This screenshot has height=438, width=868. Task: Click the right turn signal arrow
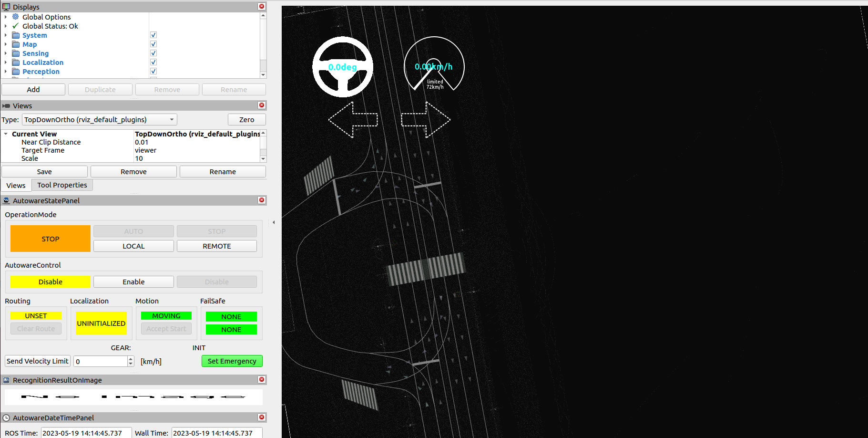(x=426, y=120)
